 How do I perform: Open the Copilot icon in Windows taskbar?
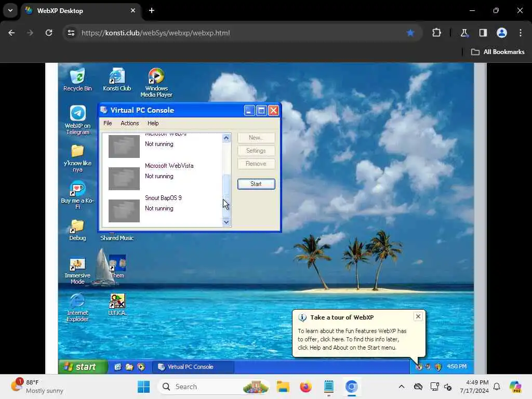click(515, 387)
